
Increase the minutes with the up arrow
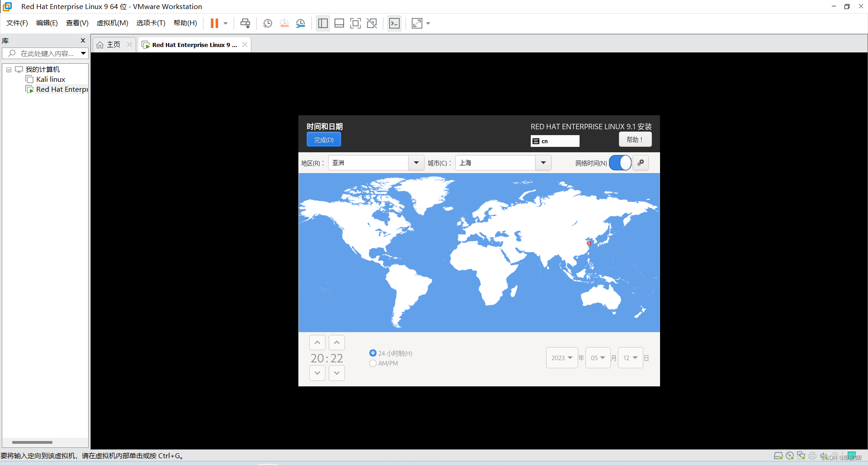[337, 343]
